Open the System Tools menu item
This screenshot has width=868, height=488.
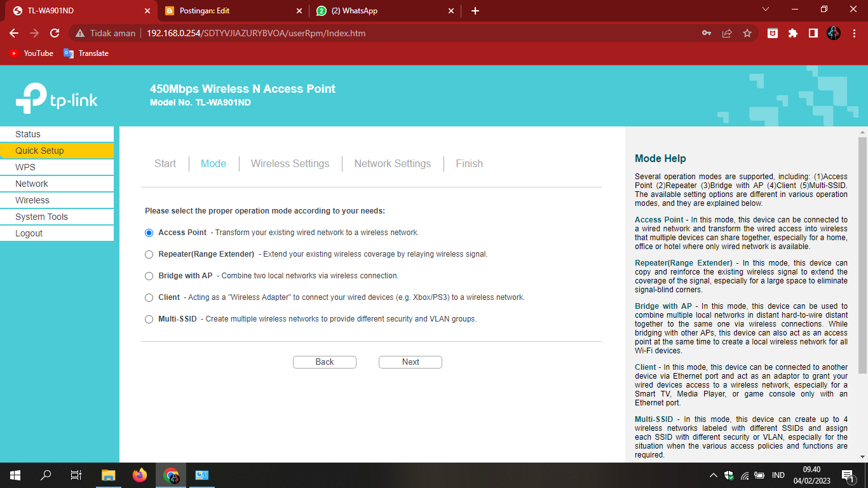pyautogui.click(x=57, y=217)
